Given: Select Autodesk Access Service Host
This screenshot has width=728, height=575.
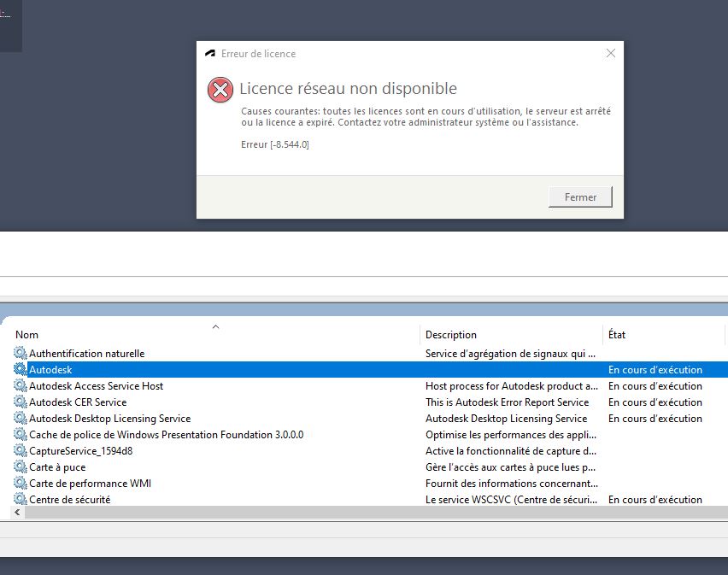Looking at the screenshot, I should (x=96, y=386).
